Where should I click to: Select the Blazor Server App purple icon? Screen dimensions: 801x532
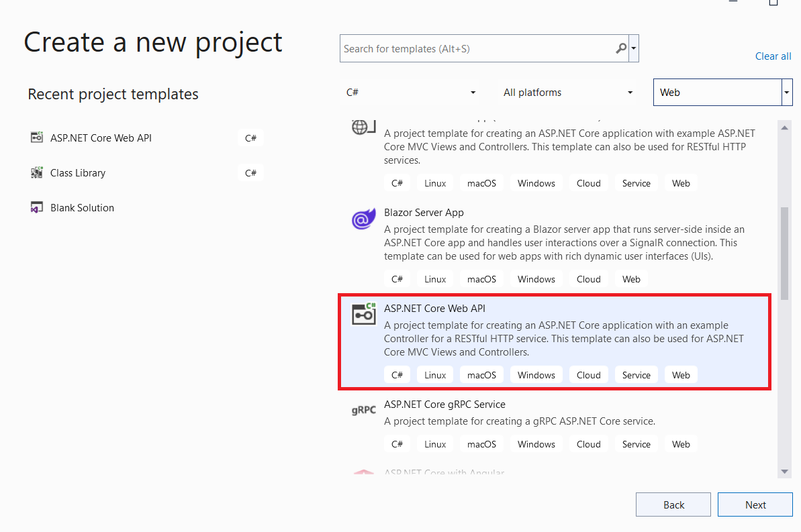(363, 219)
